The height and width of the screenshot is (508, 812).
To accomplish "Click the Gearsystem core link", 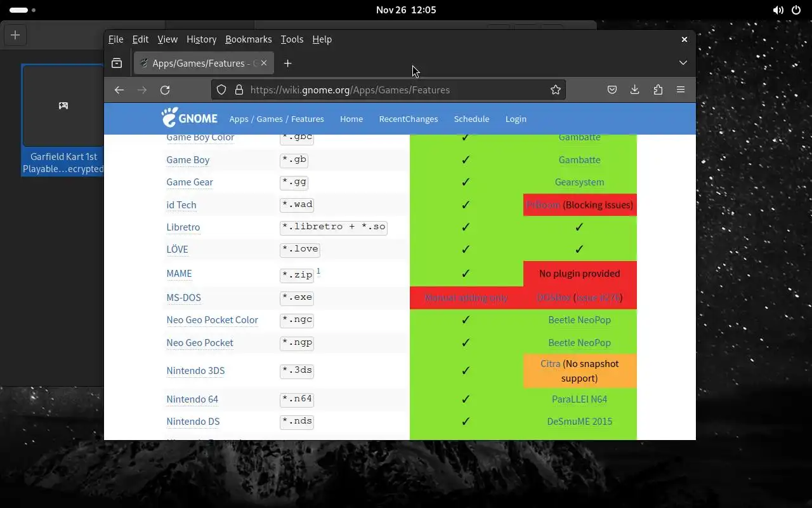I will click(x=580, y=182).
